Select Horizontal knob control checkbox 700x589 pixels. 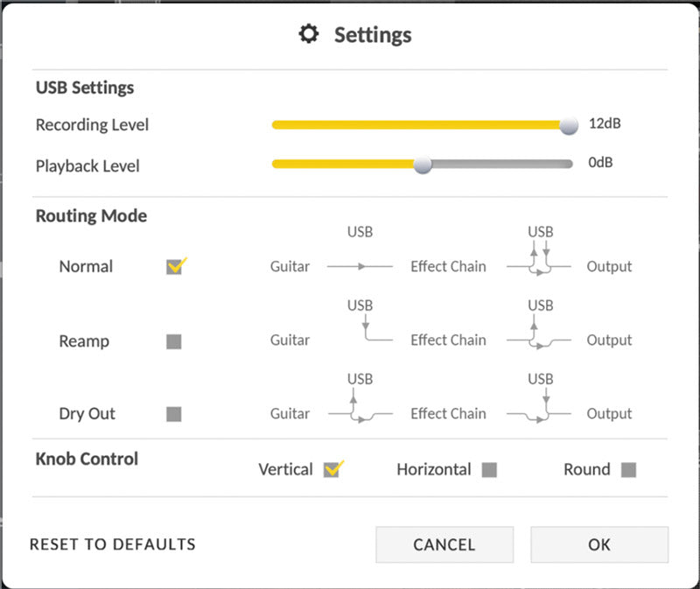(489, 470)
